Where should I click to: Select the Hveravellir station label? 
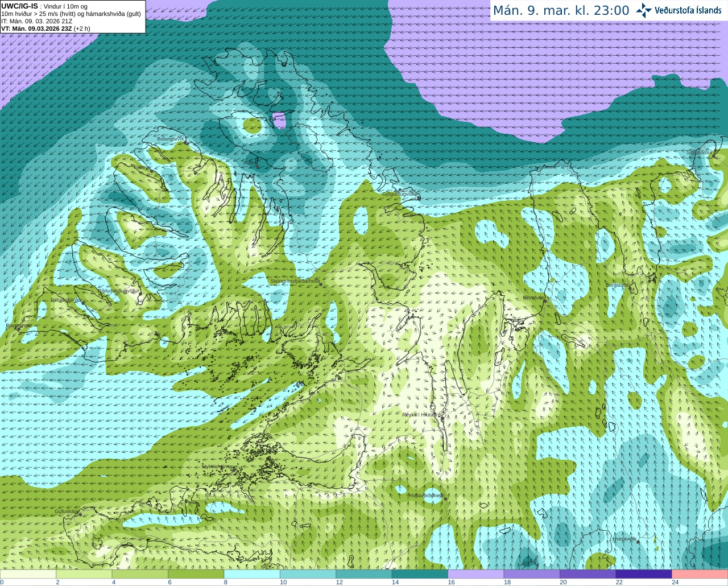624,538
